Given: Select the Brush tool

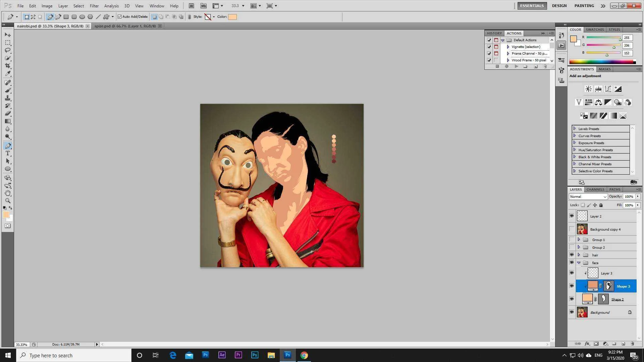Looking at the screenshot, I should coord(8,90).
